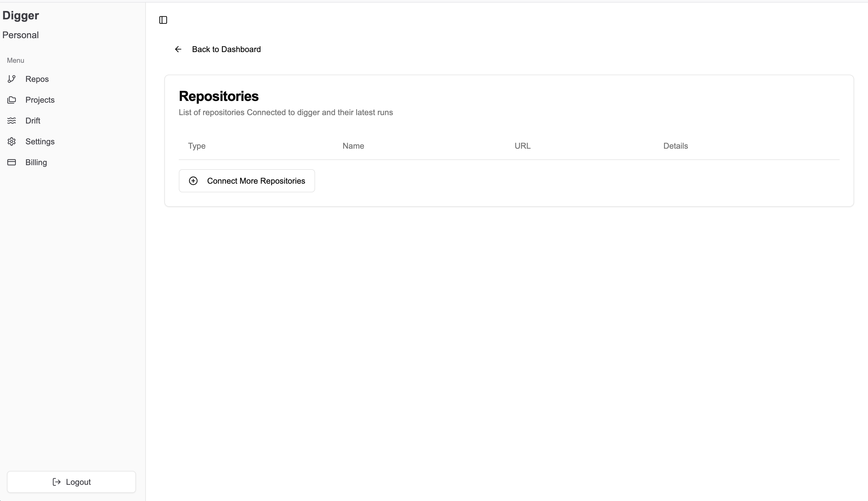The height and width of the screenshot is (501, 868).
Task: Open the Billing page
Action: (x=36, y=162)
